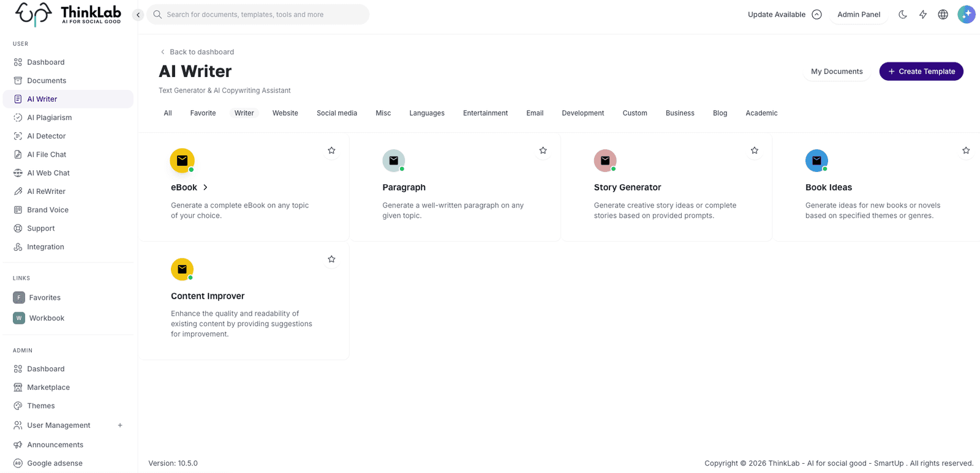Screen dimensions: 980x473
Task: Select the Academic category tab
Action: pos(761,113)
